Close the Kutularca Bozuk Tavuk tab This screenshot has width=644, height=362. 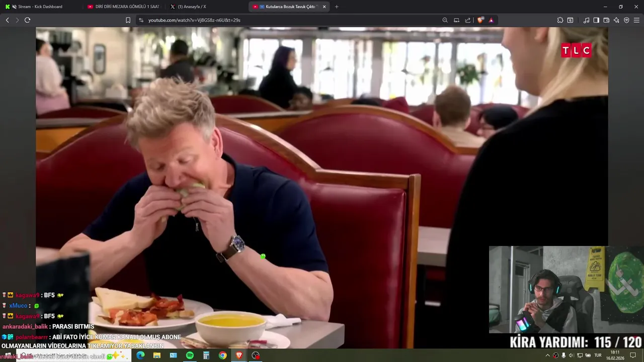click(x=324, y=7)
